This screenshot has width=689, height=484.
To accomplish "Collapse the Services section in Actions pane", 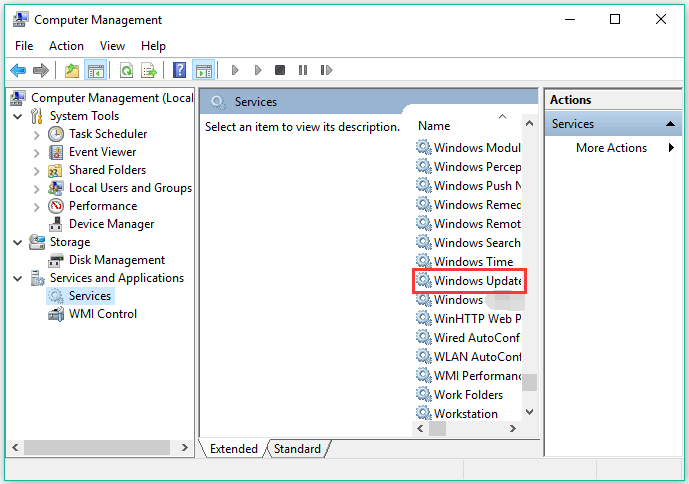I will click(670, 124).
